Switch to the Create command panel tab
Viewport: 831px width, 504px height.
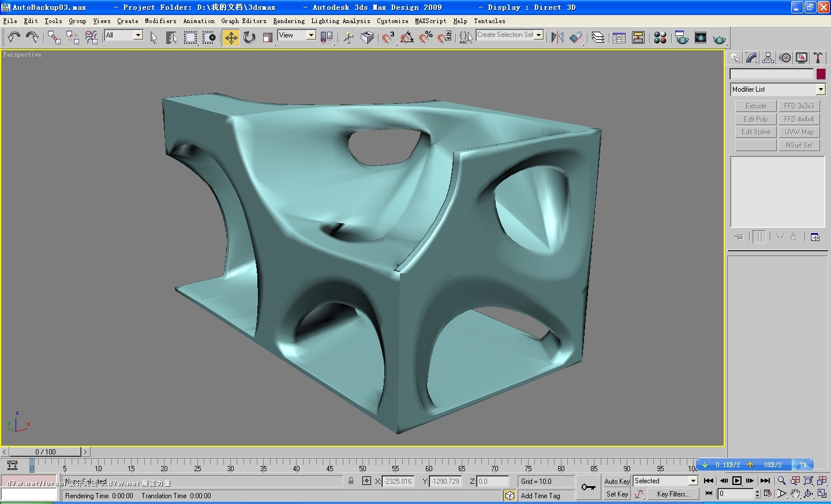pyautogui.click(x=735, y=58)
